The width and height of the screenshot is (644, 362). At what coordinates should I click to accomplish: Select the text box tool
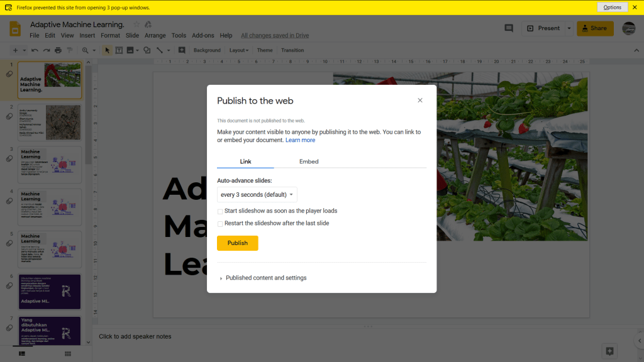(x=118, y=50)
